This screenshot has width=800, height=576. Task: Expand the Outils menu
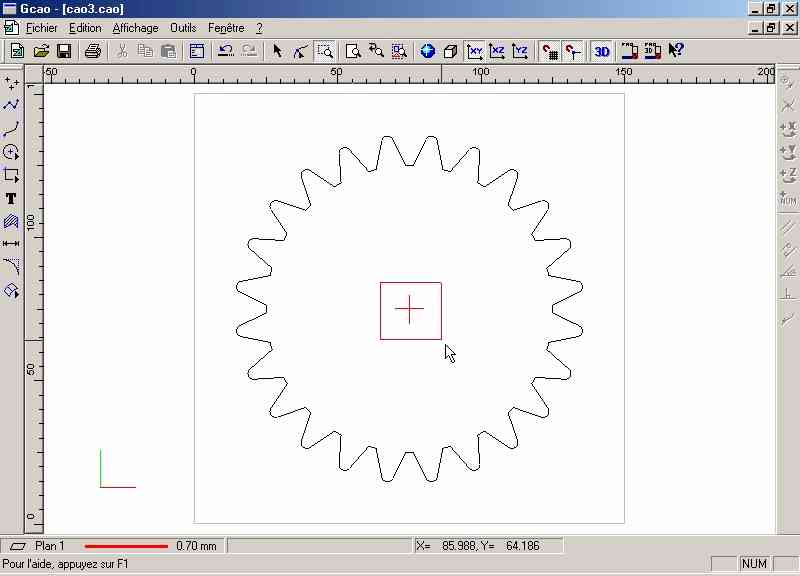click(183, 28)
